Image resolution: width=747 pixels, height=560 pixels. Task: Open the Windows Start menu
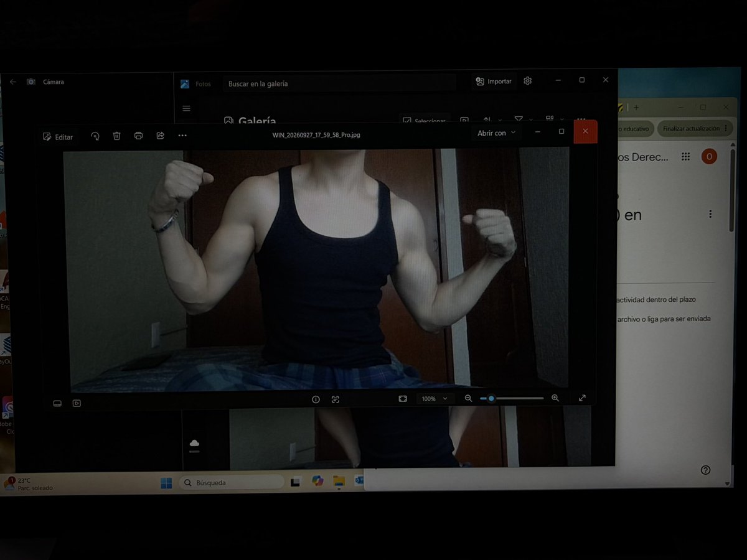tap(166, 483)
